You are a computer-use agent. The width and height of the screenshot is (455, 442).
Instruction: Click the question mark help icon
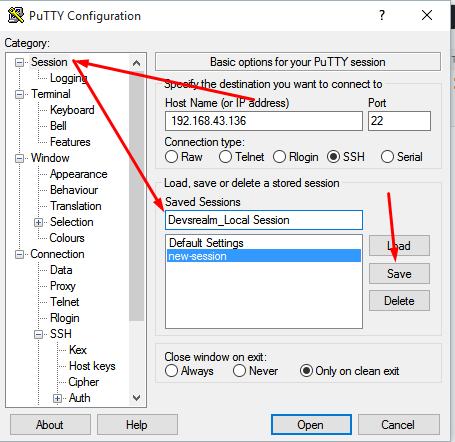click(x=382, y=15)
